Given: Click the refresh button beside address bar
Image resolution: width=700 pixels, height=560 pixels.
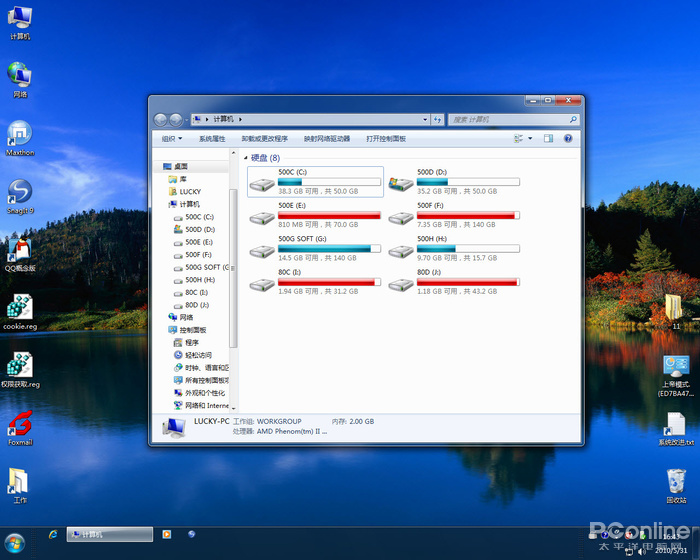Looking at the screenshot, I should [438, 120].
